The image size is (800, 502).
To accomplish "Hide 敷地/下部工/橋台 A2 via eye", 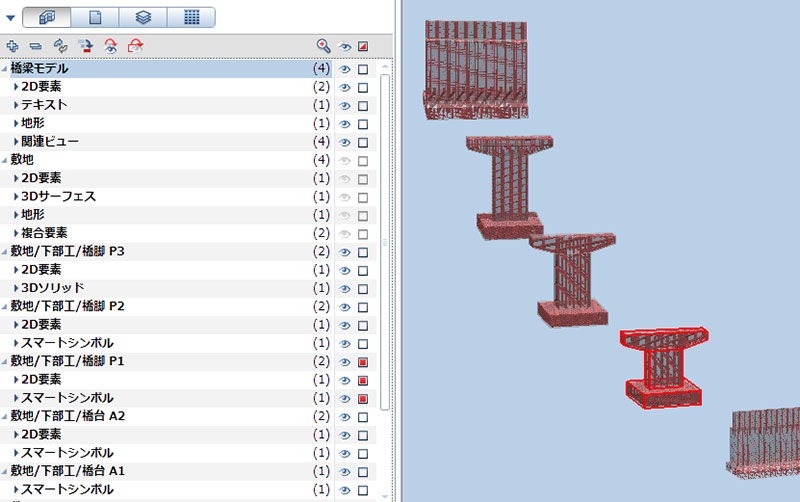I will 345,417.
